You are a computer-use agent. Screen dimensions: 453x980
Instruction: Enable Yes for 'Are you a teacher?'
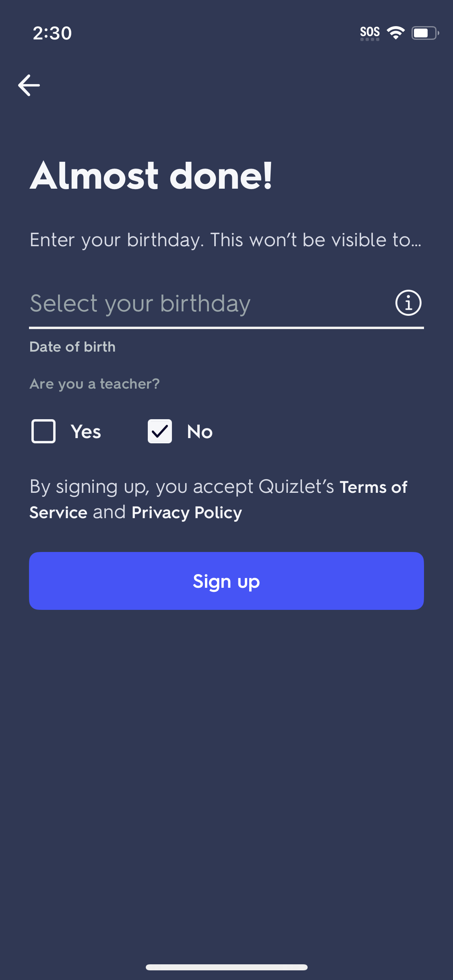pyautogui.click(x=43, y=431)
